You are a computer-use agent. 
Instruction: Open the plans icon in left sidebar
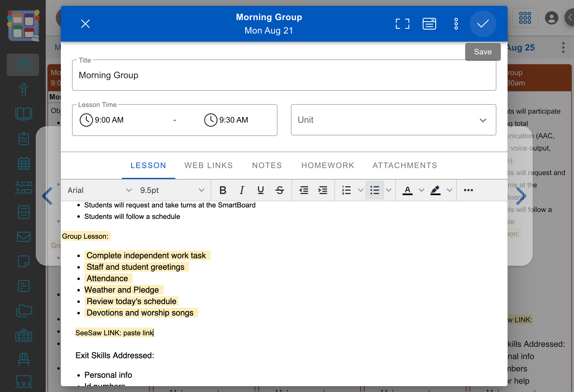coord(23,64)
